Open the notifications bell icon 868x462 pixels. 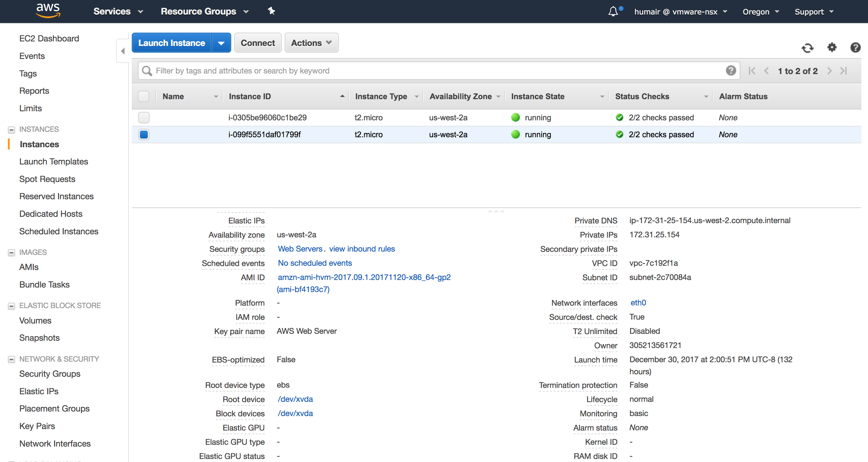coord(613,11)
